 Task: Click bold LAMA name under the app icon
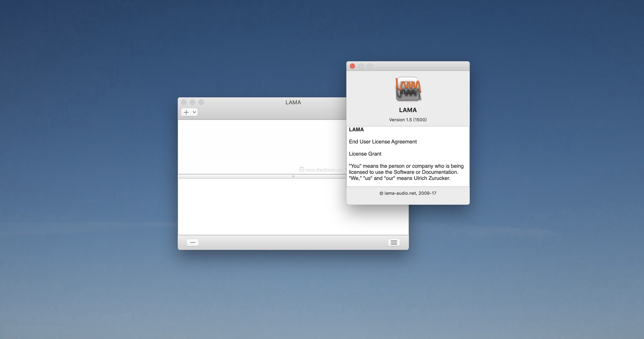(408, 110)
